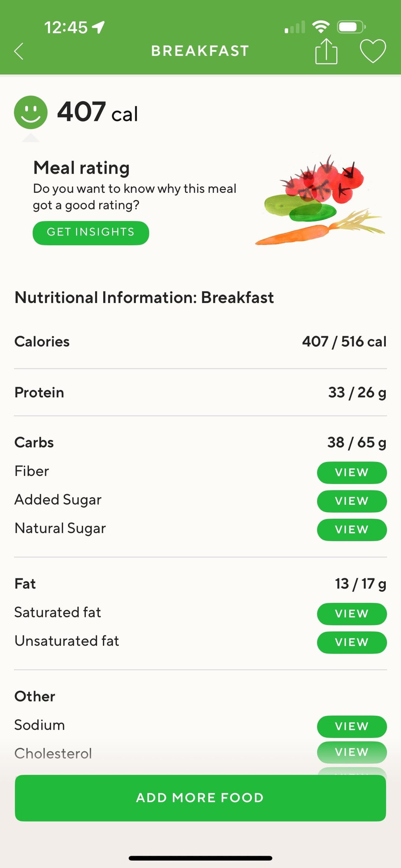Tap the 407 cal meal total

coord(98,112)
